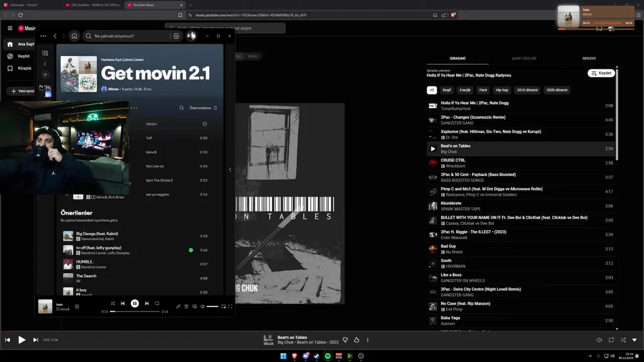Open YouTube Music volume speaker icon
Image resolution: width=644 pixels, height=362 pixels.
click(x=599, y=340)
